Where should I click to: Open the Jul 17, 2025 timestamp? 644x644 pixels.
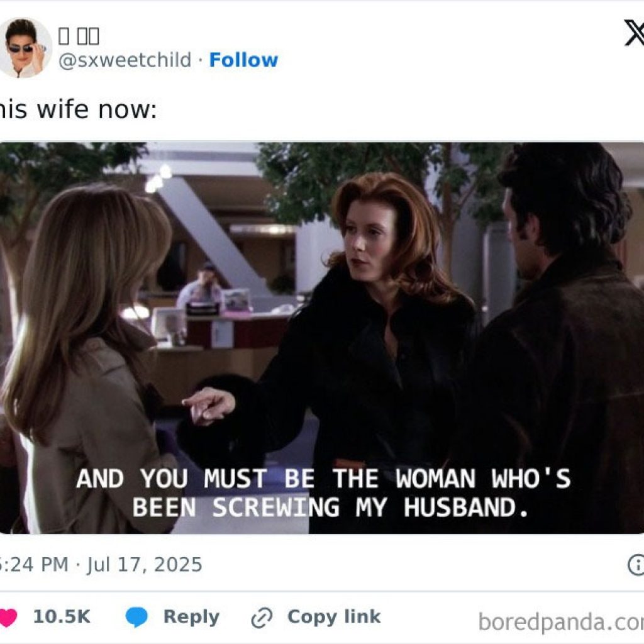tap(145, 564)
